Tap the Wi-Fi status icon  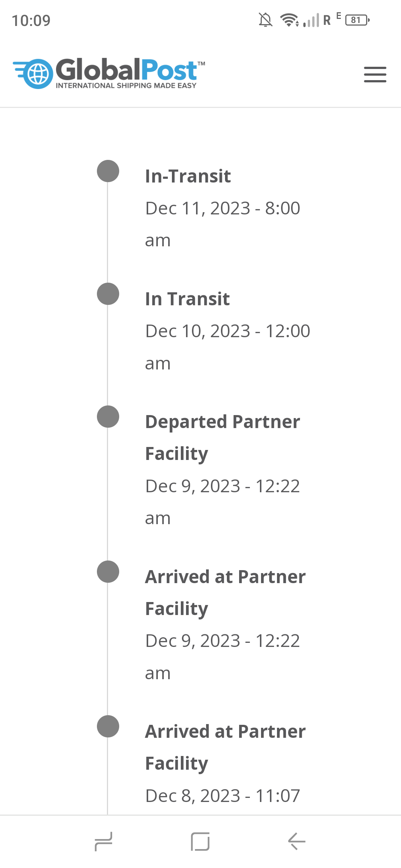click(289, 20)
